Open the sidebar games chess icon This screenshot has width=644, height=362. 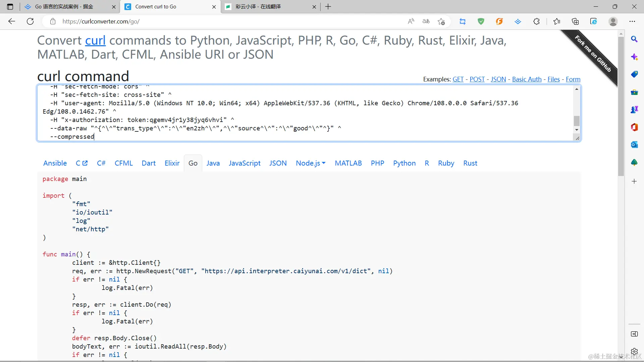(634, 110)
